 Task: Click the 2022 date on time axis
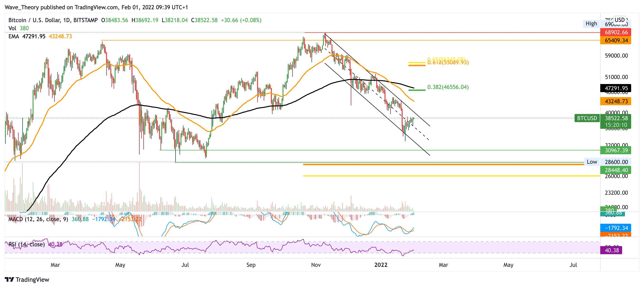[381, 265]
